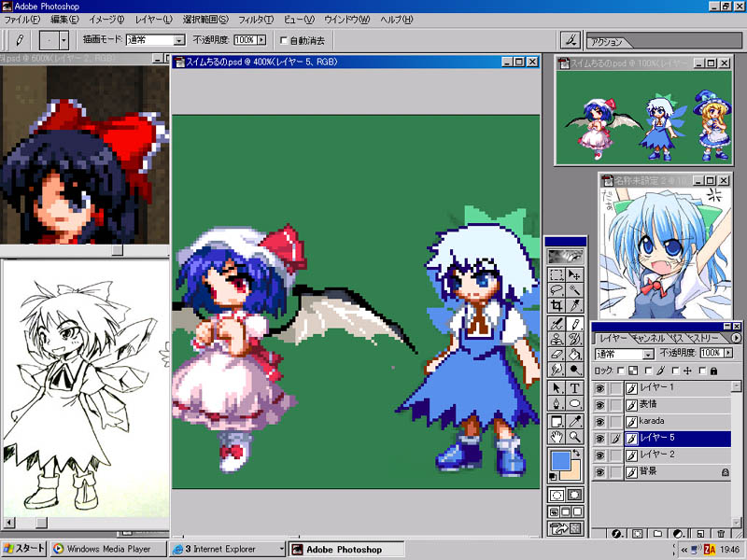This screenshot has height=560, width=747.
Task: Select the Notes tool
Action: (556, 421)
